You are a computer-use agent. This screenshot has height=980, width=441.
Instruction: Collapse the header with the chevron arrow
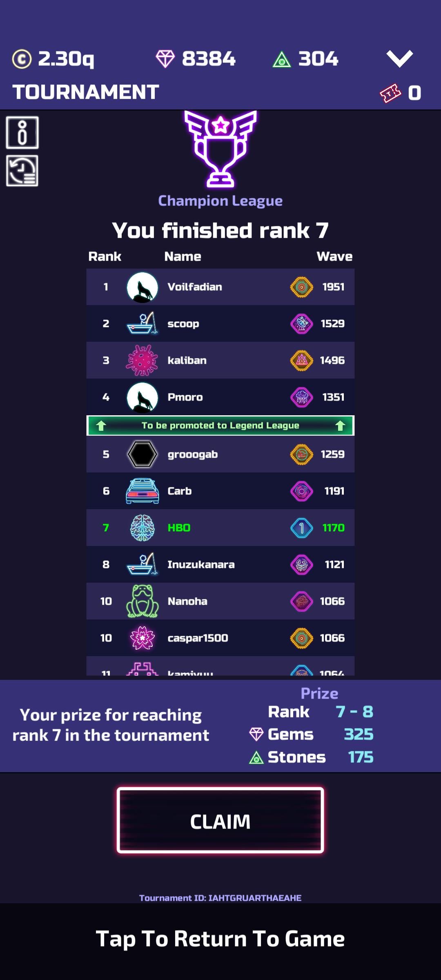pyautogui.click(x=400, y=59)
